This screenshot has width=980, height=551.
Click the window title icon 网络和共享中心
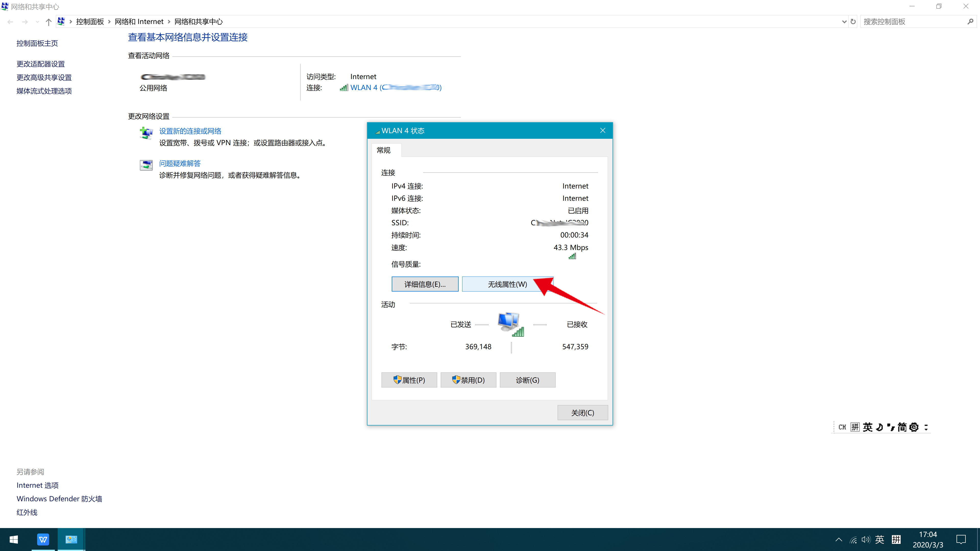5,6
